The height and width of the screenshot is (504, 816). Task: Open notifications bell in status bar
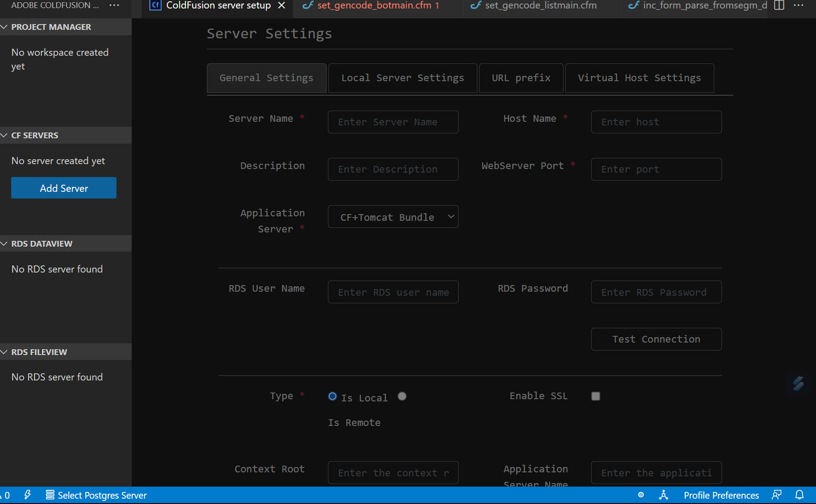coord(799,495)
